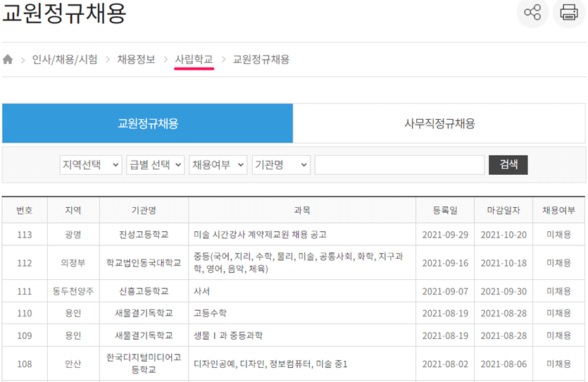The width and height of the screenshot is (588, 382).
Task: Open 디자인공예, 디자인, 정보컴퓨터 post
Action: (270, 364)
